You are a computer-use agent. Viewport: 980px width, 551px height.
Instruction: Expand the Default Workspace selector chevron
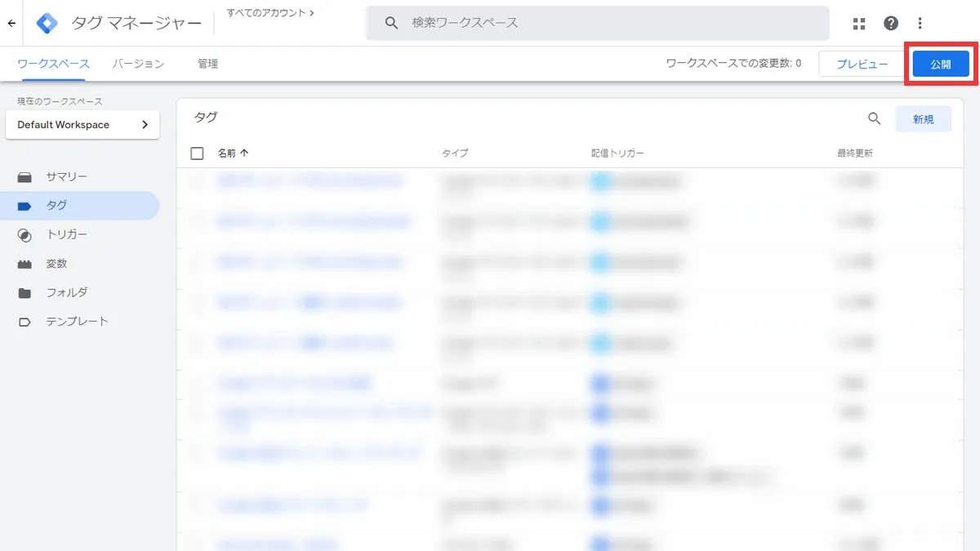click(x=145, y=125)
